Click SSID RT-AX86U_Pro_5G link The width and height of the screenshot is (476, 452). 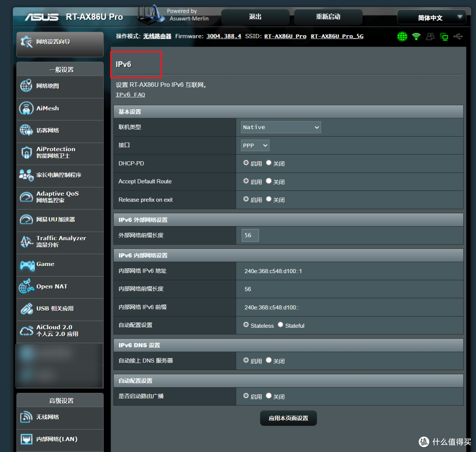coord(337,36)
